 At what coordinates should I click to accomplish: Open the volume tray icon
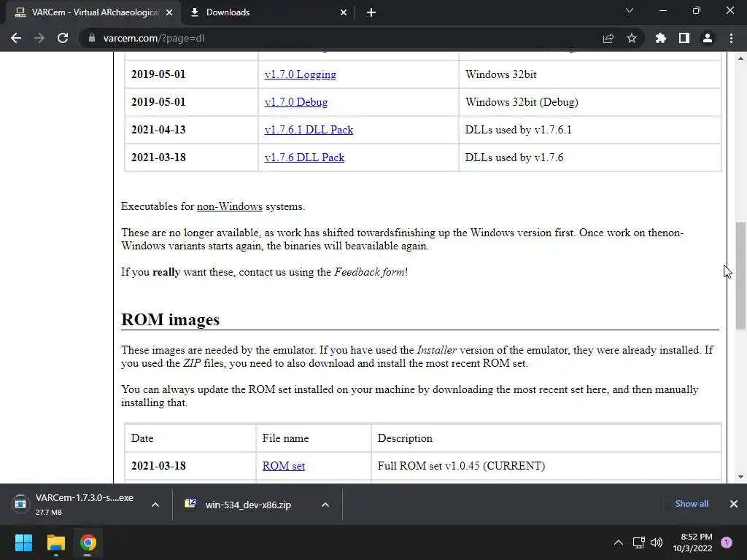657,542
